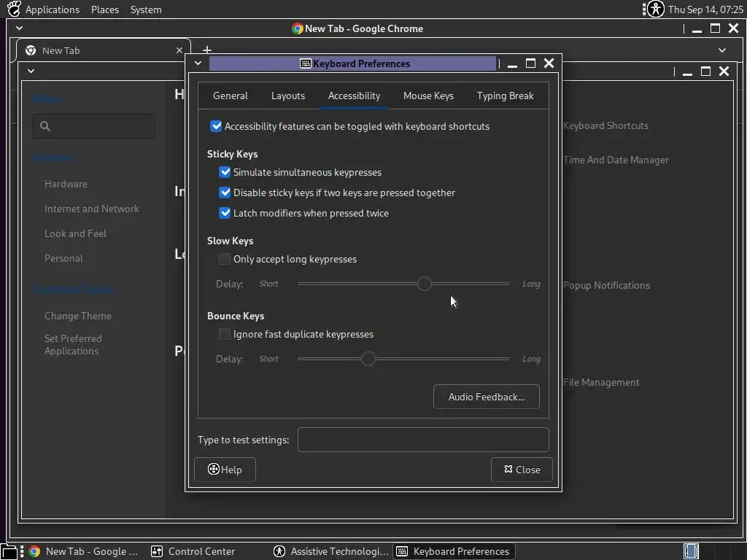Viewport: 747px width, 560px height.
Task: Click the clock Thu Sep 14, 07:25
Action: [705, 9]
